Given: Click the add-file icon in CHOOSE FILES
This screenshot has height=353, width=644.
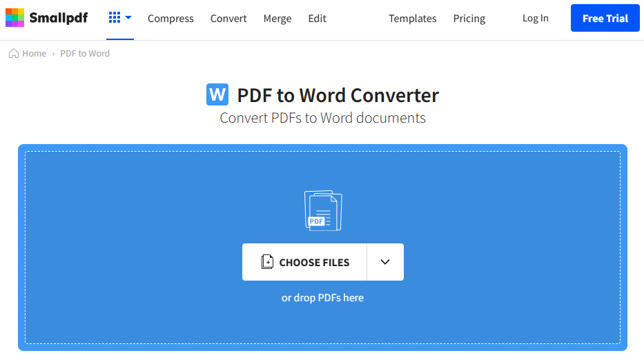Looking at the screenshot, I should click(x=267, y=262).
